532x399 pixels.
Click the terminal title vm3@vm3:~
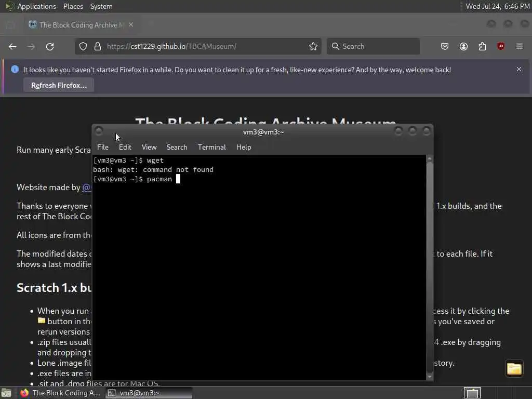coord(263,132)
